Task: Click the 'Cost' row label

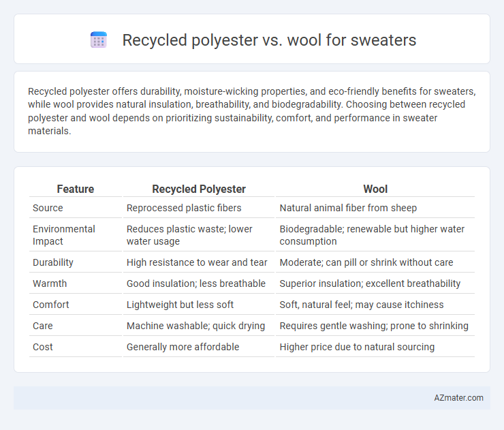Action: click(43, 347)
